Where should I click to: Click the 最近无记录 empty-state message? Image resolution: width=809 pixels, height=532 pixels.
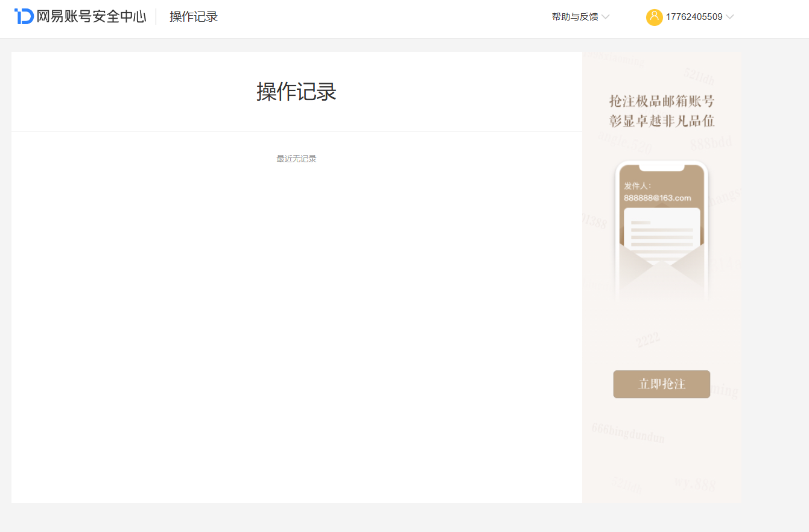point(296,159)
